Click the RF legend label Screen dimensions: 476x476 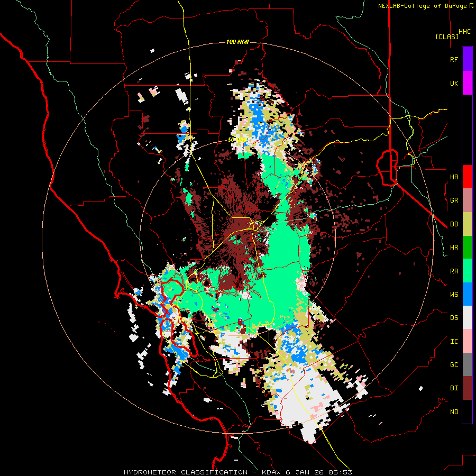point(454,59)
